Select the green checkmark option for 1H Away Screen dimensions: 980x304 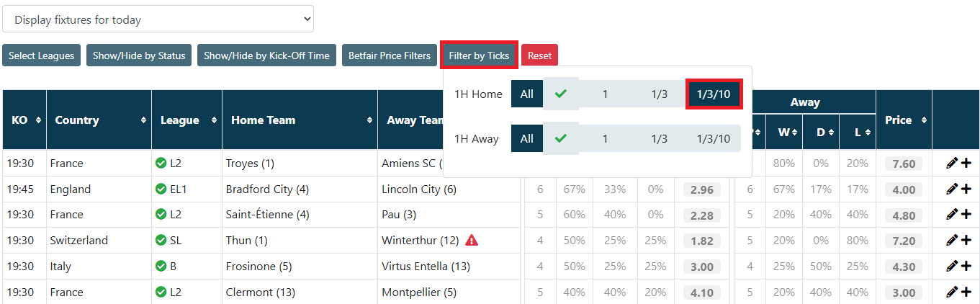pos(561,139)
